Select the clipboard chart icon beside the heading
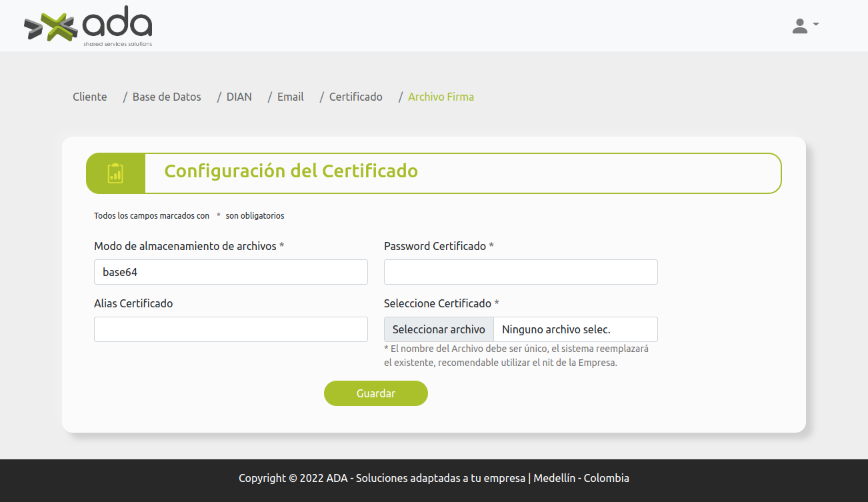868x502 pixels. point(115,173)
